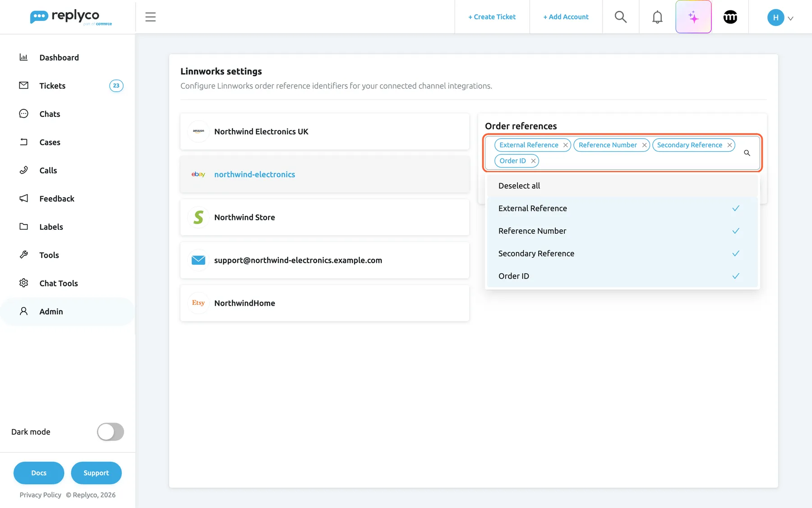The image size is (812, 508).
Task: Select Northwind Electronics UK Amazon account
Action: point(325,131)
